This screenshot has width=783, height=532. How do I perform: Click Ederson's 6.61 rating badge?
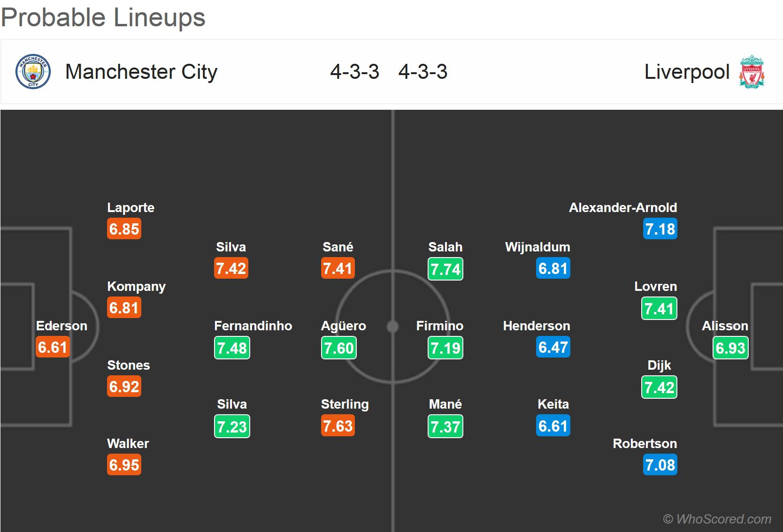tap(53, 347)
